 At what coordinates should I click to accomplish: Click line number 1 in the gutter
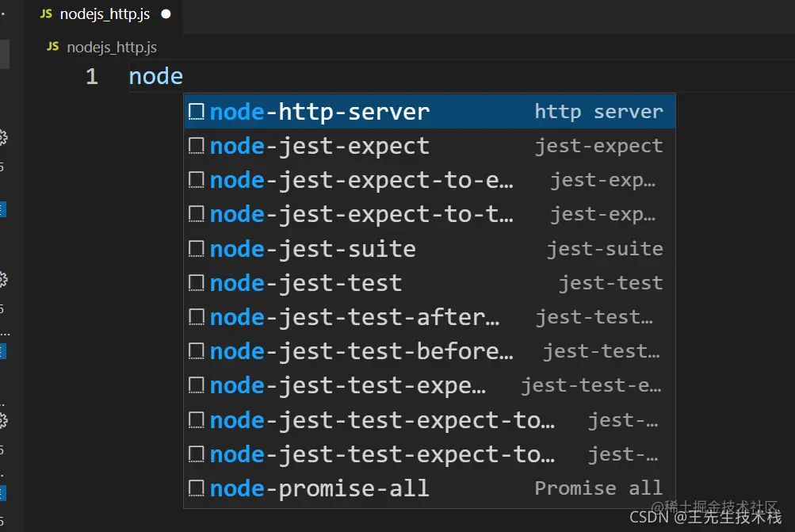[x=91, y=77]
